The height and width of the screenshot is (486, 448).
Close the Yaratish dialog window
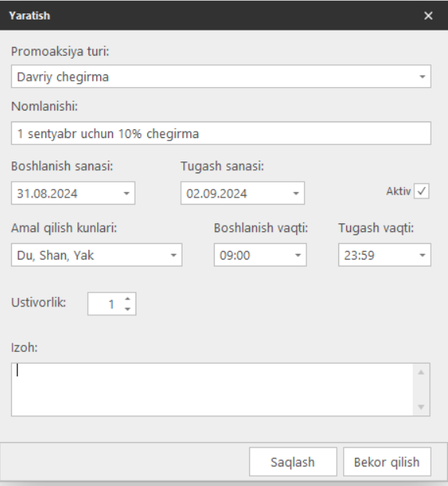click(x=428, y=16)
